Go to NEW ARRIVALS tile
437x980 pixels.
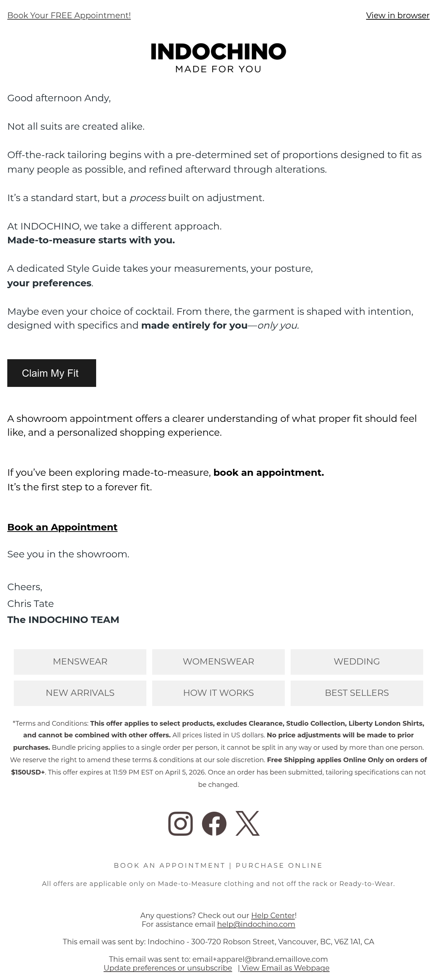pyautogui.click(x=80, y=693)
